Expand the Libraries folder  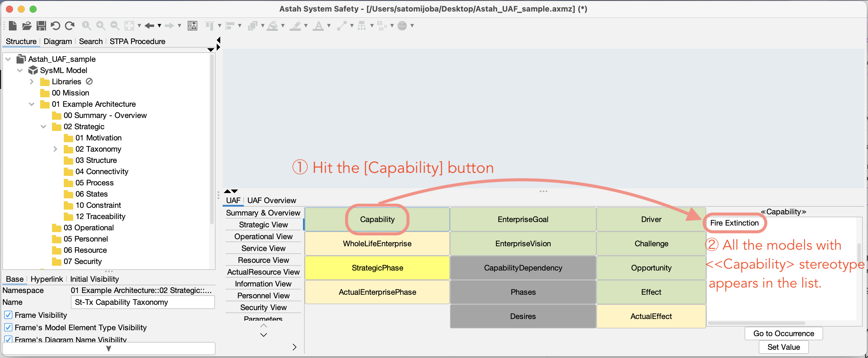32,82
